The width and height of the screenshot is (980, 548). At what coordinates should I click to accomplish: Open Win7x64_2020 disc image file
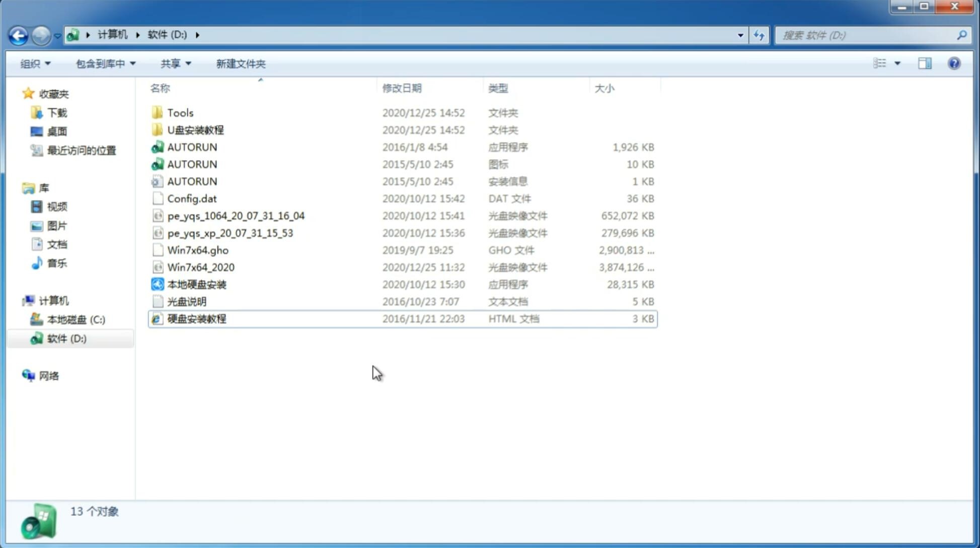[201, 267]
